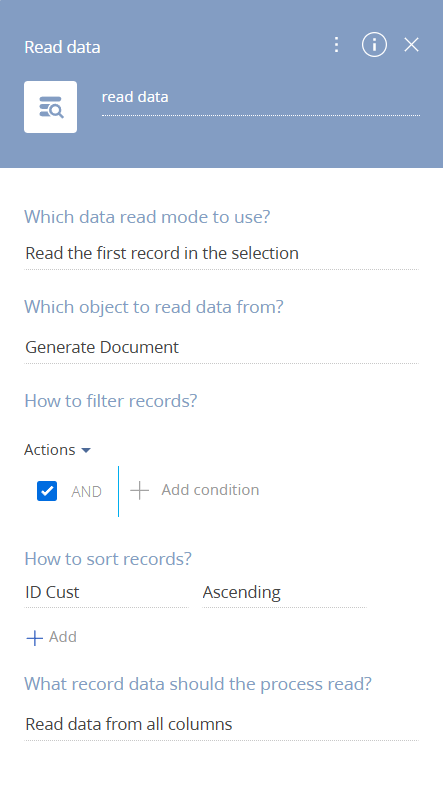Click the info icon in header
Viewport: 443px width, 792px height.
374,45
